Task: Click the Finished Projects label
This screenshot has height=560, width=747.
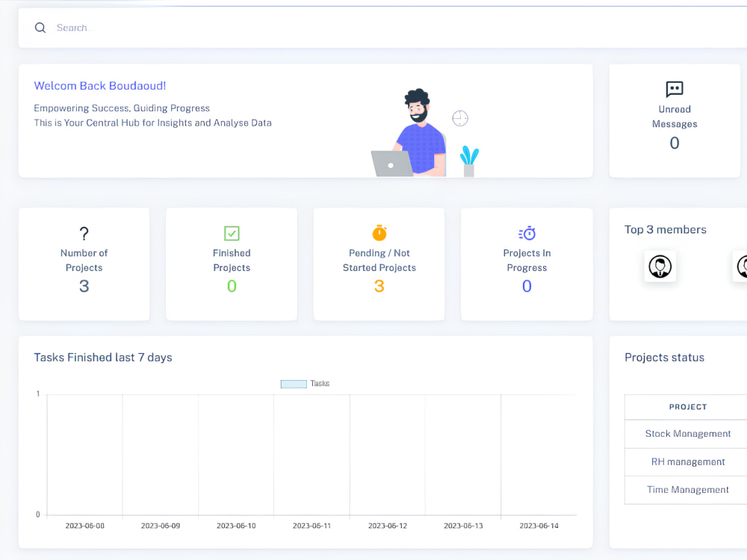Action: pyautogui.click(x=232, y=261)
